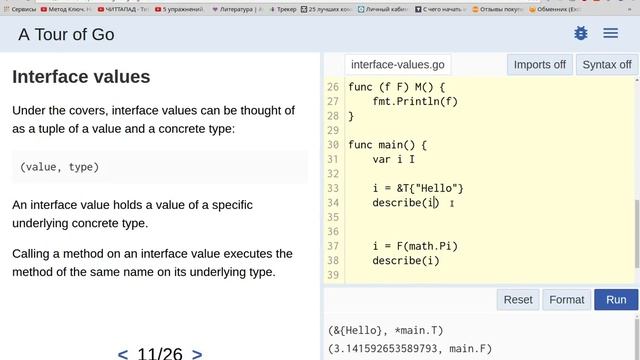640x360 pixels.
Task: Click the '(value, type)' code snippet
Action: tap(60, 167)
